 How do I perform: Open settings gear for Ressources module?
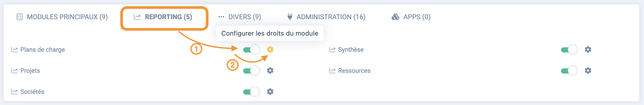588,70
